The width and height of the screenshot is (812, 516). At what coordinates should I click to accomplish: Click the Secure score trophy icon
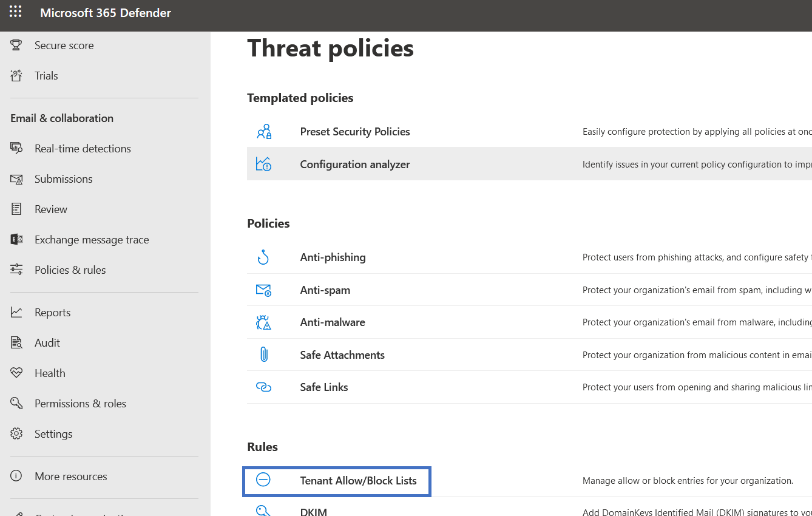pyautogui.click(x=16, y=46)
